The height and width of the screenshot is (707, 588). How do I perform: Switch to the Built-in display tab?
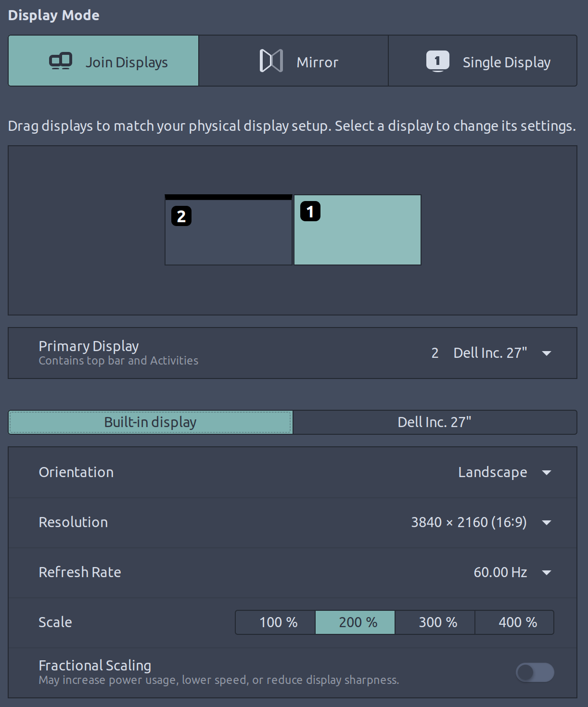(151, 422)
